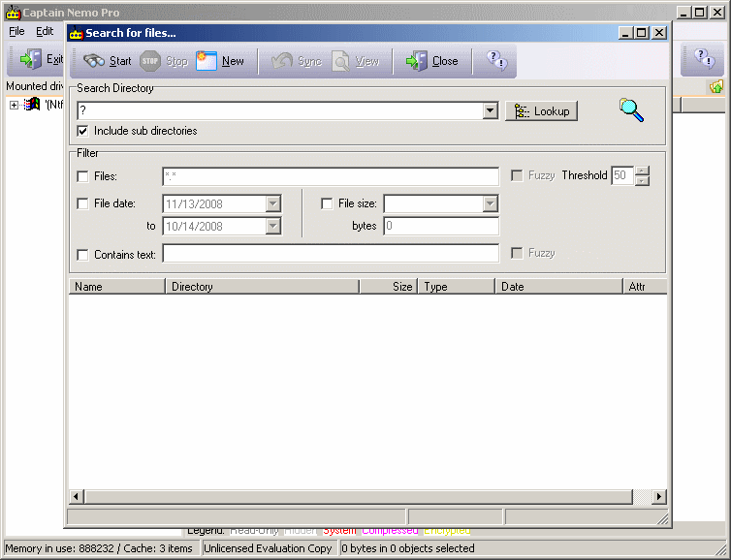Click the green up-folder icon at right edge
The height and width of the screenshot is (560, 731).
[x=715, y=87]
